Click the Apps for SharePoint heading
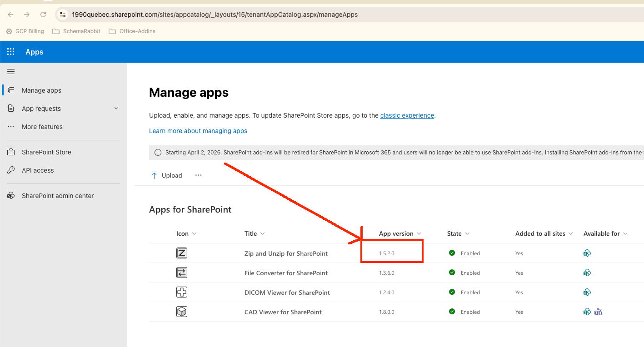The image size is (644, 347). pyautogui.click(x=190, y=209)
